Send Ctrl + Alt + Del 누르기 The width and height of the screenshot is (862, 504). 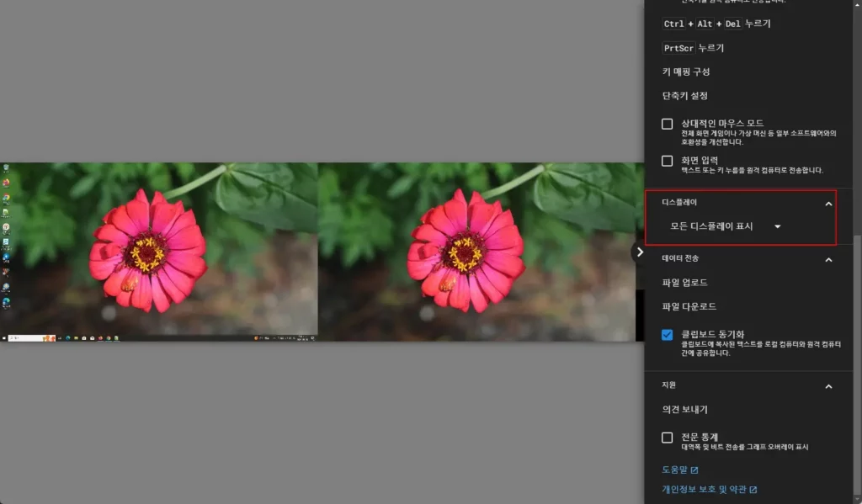(716, 24)
